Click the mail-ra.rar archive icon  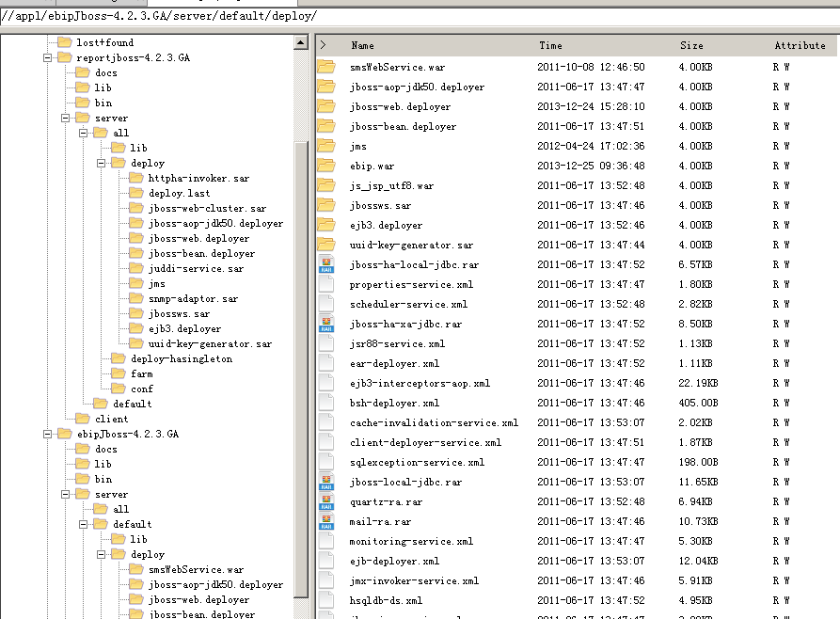326,521
